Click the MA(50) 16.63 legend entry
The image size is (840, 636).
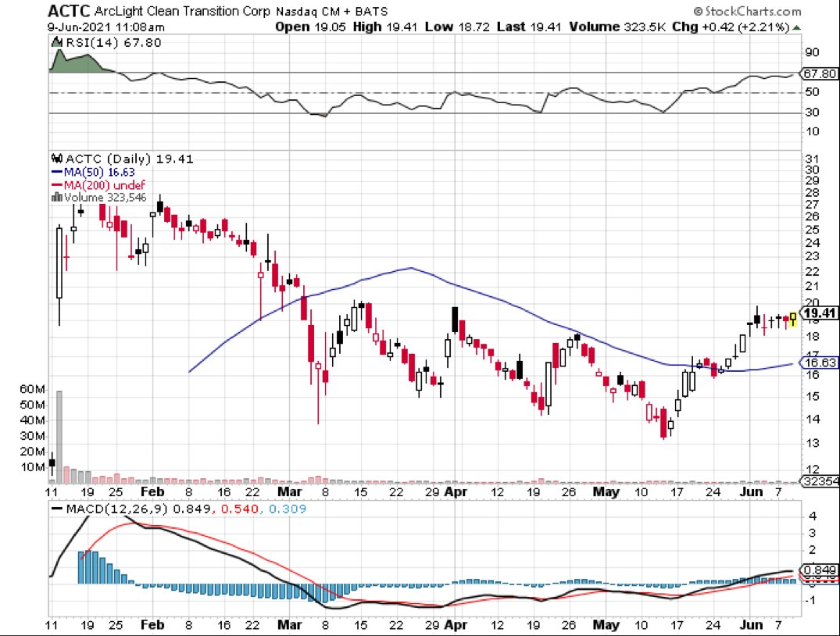tap(93, 172)
